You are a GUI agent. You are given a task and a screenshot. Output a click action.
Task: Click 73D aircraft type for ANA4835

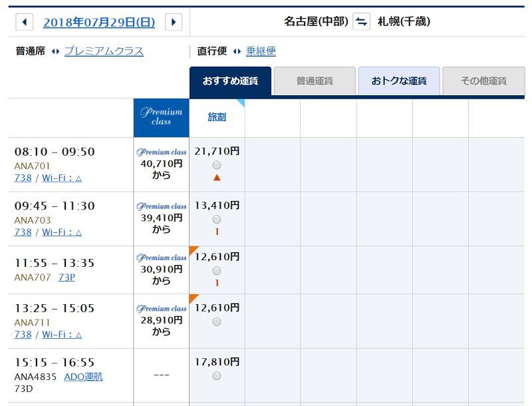[23, 389]
